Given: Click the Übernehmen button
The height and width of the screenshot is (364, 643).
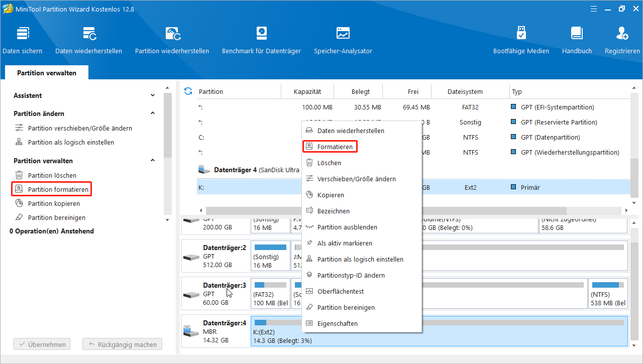Looking at the screenshot, I should pyautogui.click(x=42, y=344).
